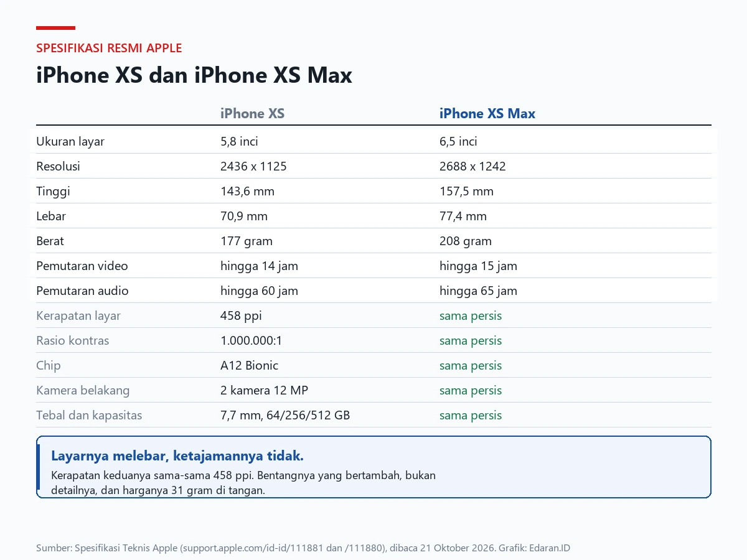This screenshot has height=560, width=747.
Task: Click the callout paragraph starting 'Kerapatan keduanya sama-sama'
Action: click(x=243, y=483)
